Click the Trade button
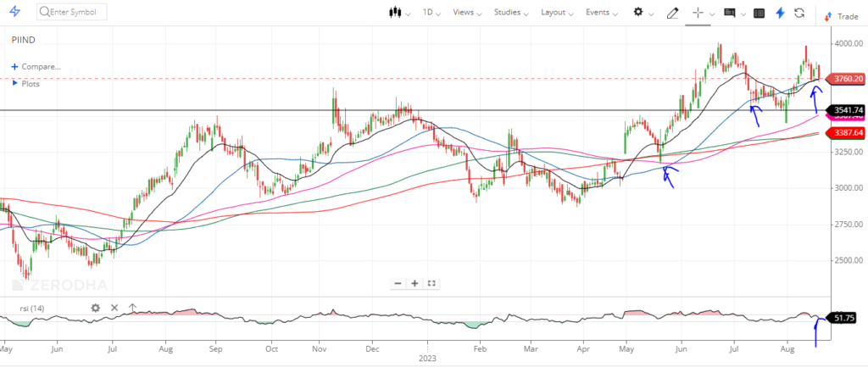868x367 pixels. (x=841, y=16)
